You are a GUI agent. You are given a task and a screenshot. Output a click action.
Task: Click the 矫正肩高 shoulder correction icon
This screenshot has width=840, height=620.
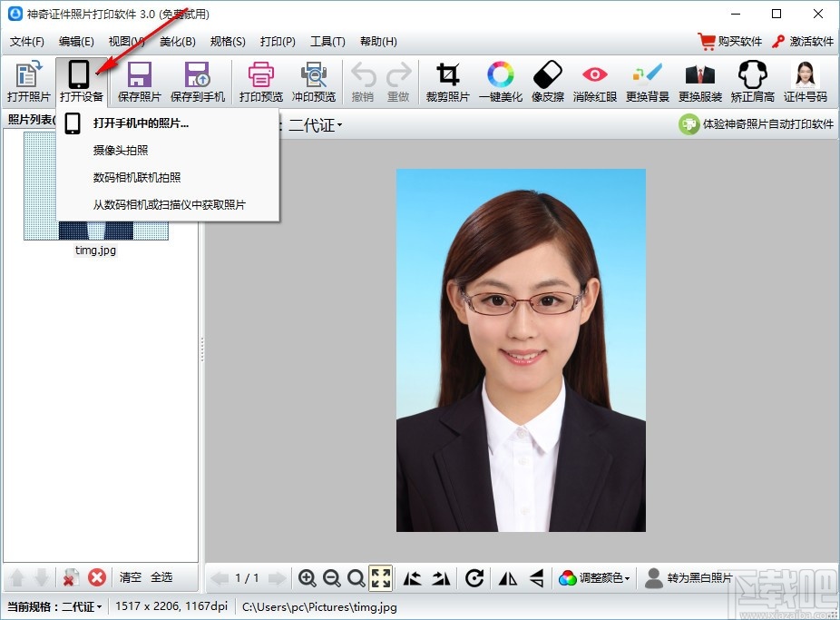753,74
